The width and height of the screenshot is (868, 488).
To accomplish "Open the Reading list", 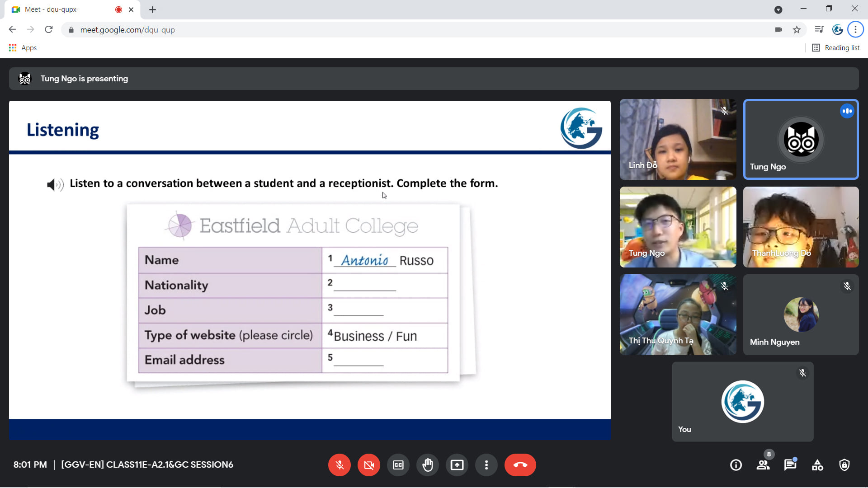I will tap(836, 48).
